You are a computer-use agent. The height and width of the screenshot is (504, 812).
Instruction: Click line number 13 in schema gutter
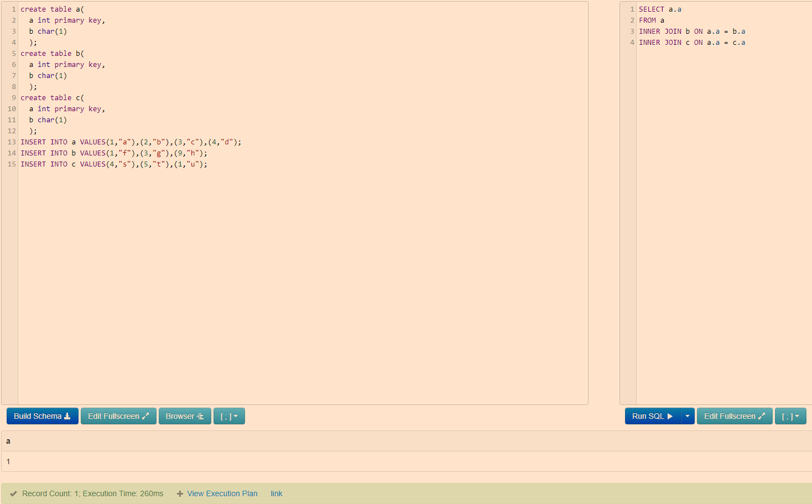point(12,142)
